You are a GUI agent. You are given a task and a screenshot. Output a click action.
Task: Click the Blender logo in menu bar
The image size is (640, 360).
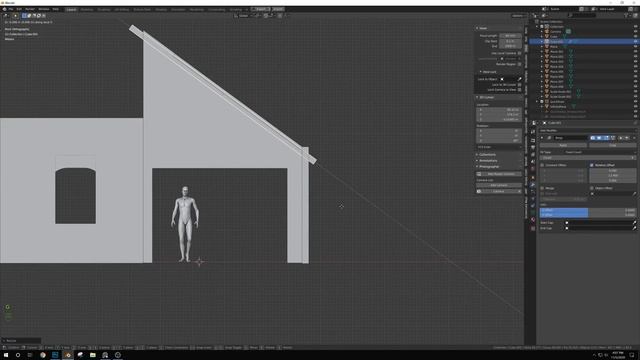tap(4, 9)
